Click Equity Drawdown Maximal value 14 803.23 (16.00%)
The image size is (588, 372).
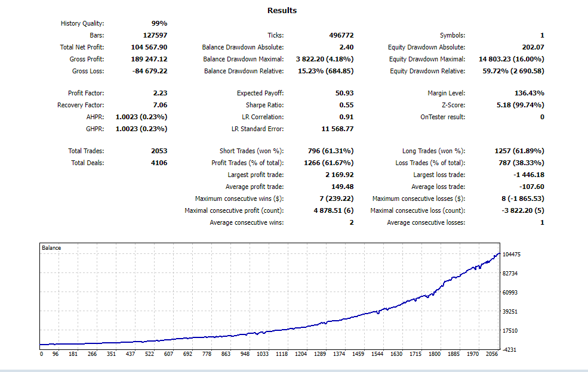(512, 59)
